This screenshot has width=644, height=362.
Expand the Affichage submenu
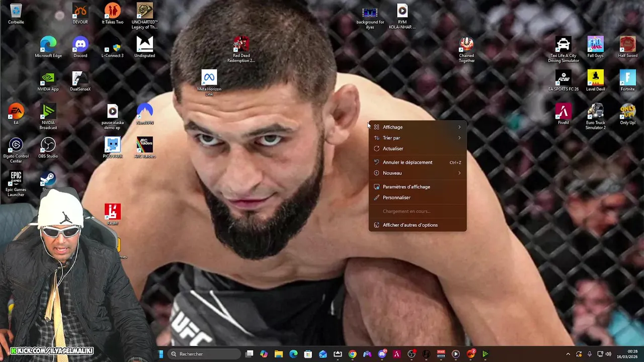tap(418, 127)
